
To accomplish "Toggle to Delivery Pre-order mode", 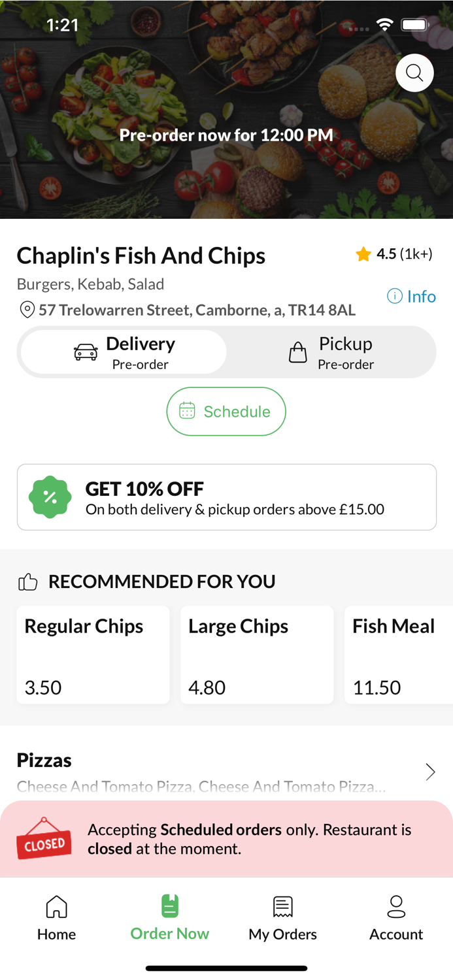I will [x=122, y=352].
